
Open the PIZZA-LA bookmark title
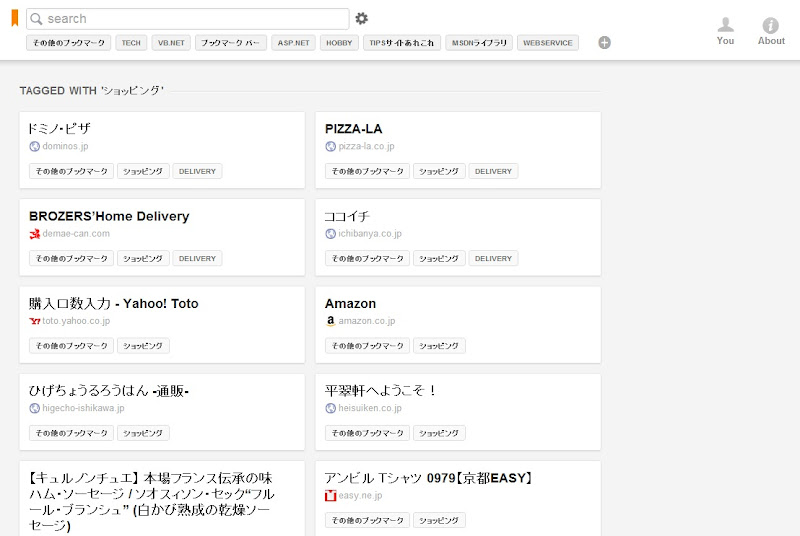point(354,129)
